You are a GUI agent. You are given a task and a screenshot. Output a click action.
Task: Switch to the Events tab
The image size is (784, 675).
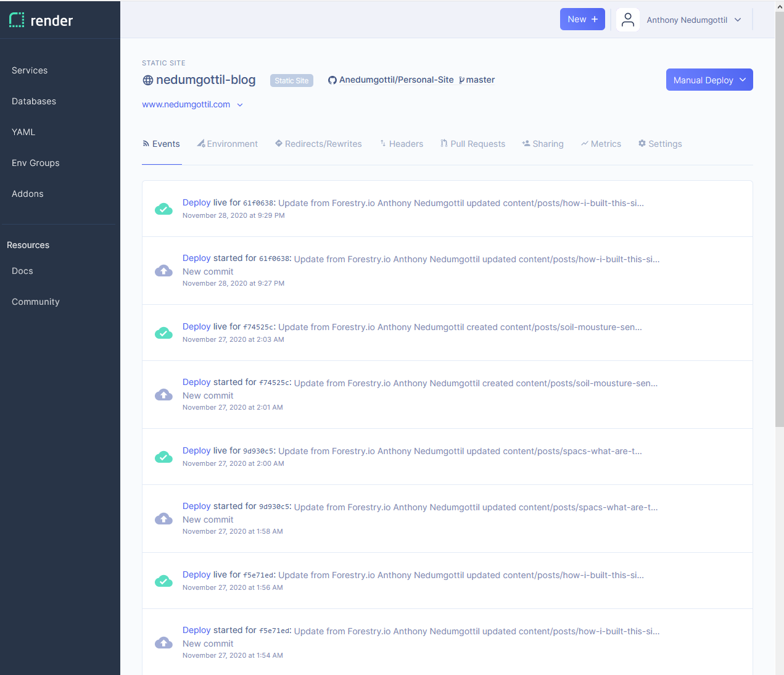point(162,144)
